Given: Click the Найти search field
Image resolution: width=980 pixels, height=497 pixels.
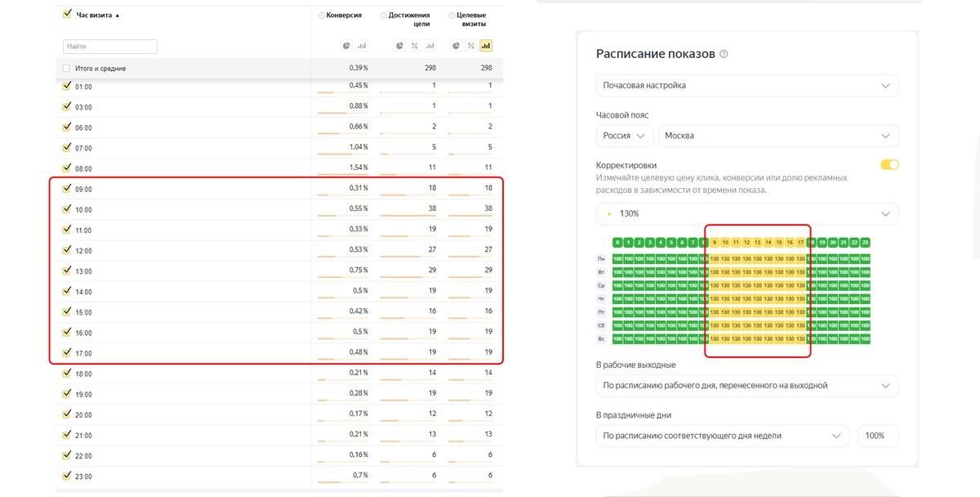Looking at the screenshot, I should coord(109,47).
